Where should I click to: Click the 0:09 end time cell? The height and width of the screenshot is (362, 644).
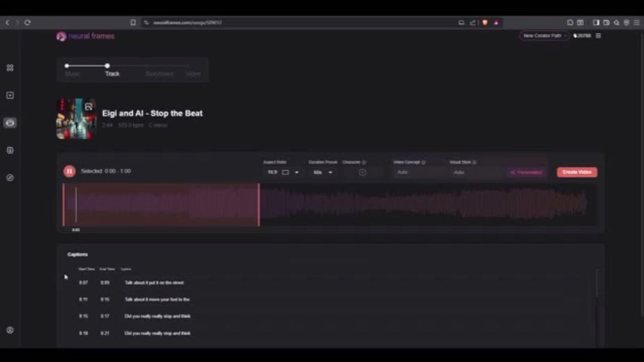pyautogui.click(x=105, y=283)
